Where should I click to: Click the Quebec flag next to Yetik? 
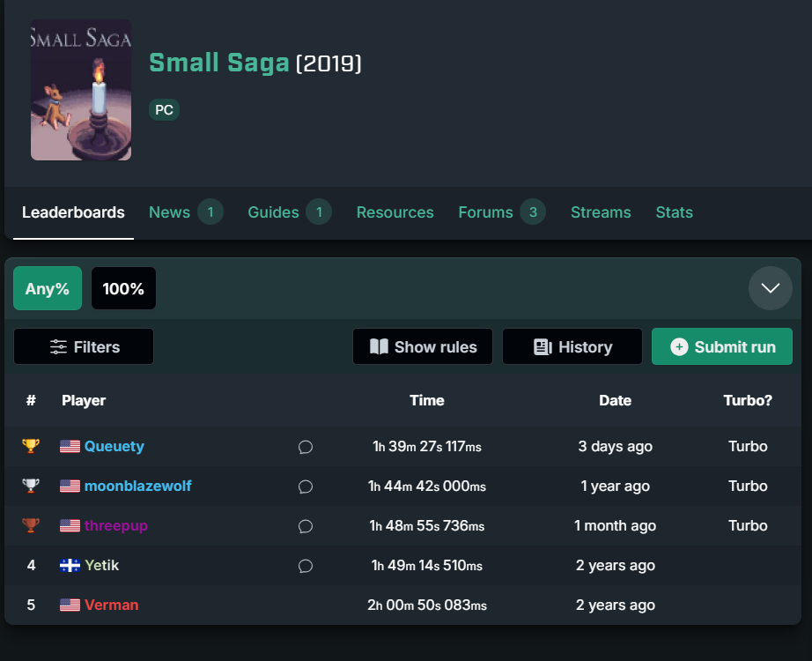coord(70,565)
